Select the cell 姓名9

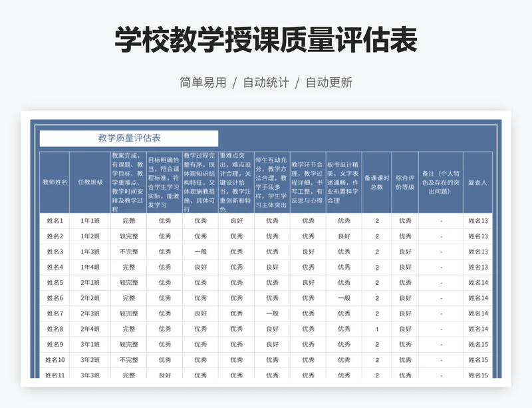pyautogui.click(x=55, y=345)
